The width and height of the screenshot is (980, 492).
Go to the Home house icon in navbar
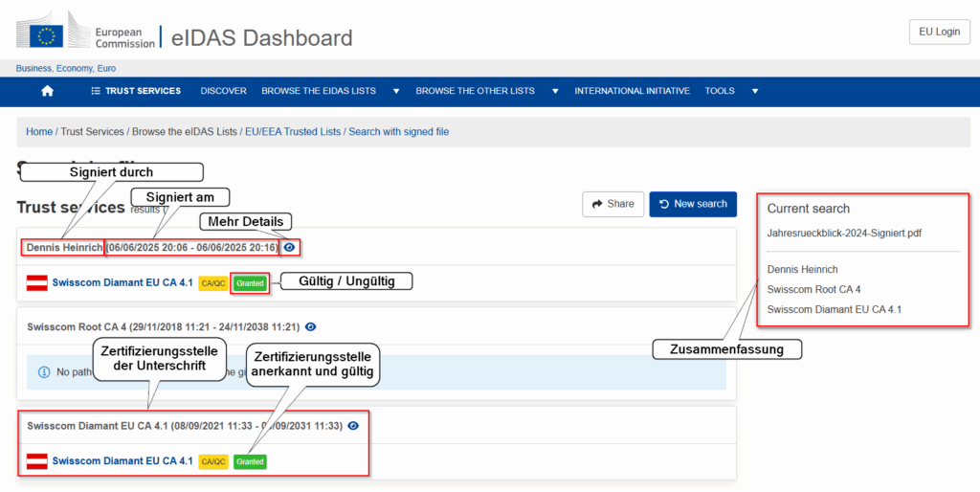click(48, 91)
